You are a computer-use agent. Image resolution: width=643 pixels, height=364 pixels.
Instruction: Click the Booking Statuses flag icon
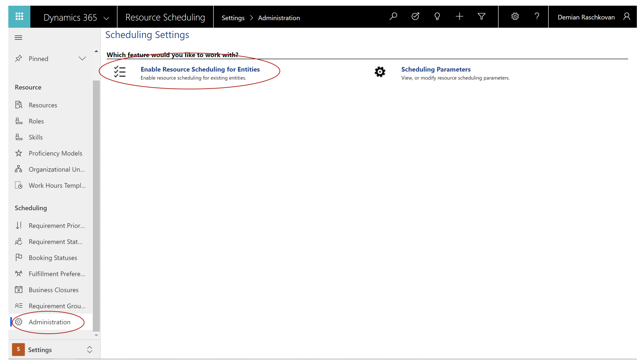click(x=19, y=257)
